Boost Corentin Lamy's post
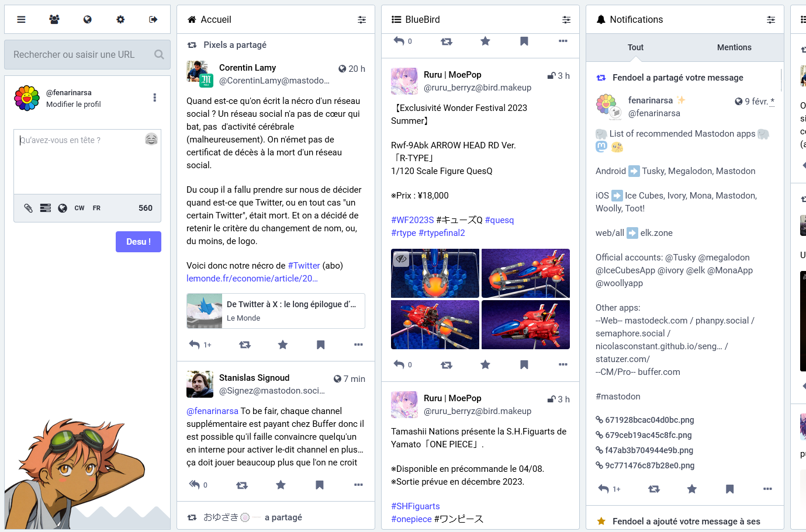The height and width of the screenshot is (532, 806). pyautogui.click(x=245, y=345)
